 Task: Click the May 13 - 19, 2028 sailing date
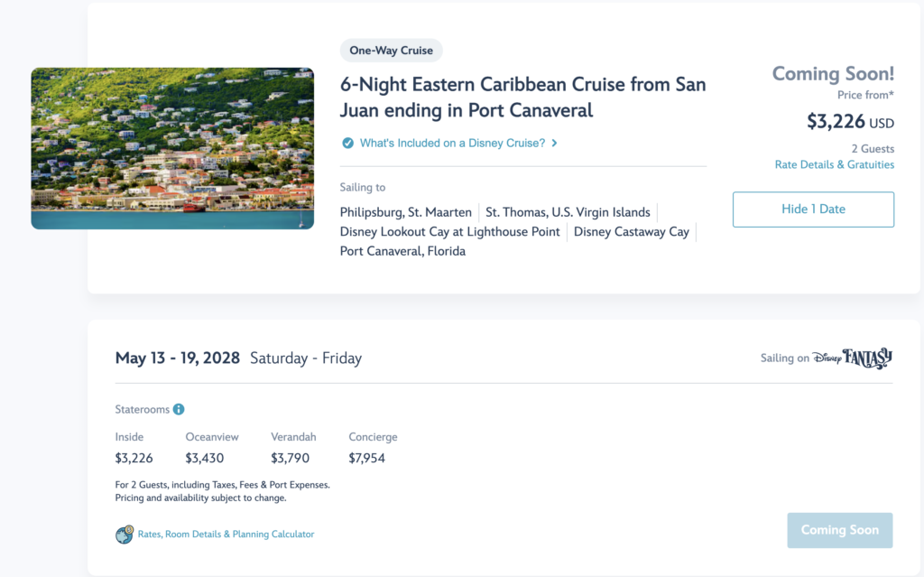[x=178, y=358]
